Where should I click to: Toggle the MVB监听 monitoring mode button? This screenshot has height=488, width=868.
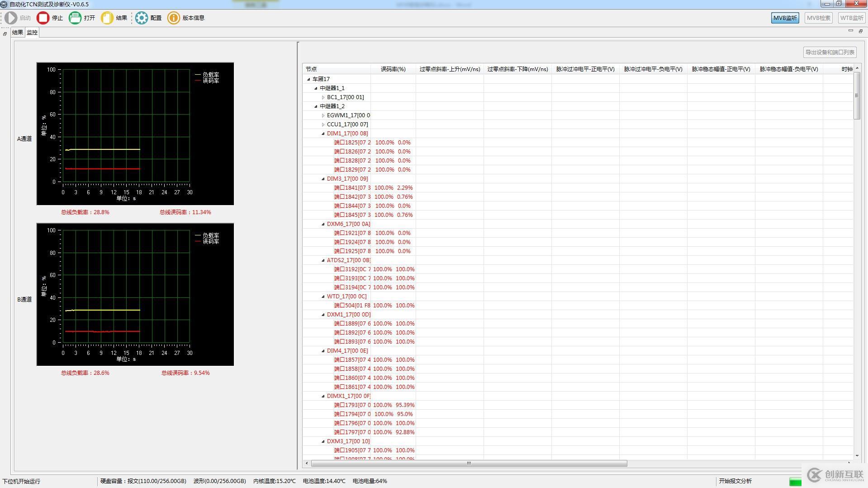[785, 18]
